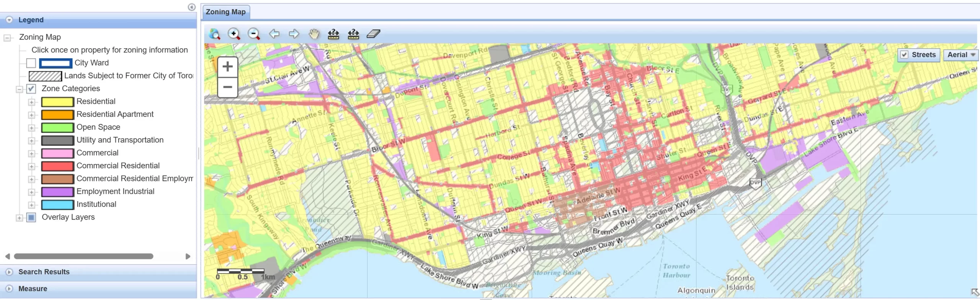980x300 pixels.
Task: Click the eraser clear-graphics tool
Action: click(x=373, y=34)
